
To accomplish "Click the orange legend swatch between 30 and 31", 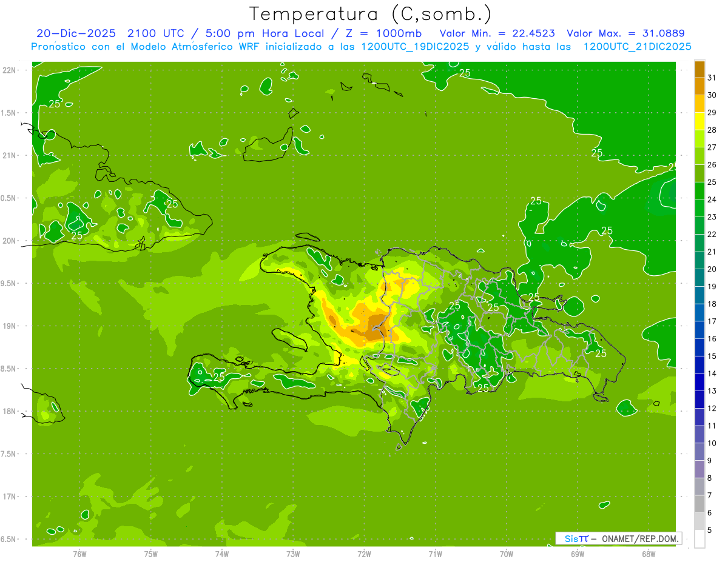I will (699, 86).
